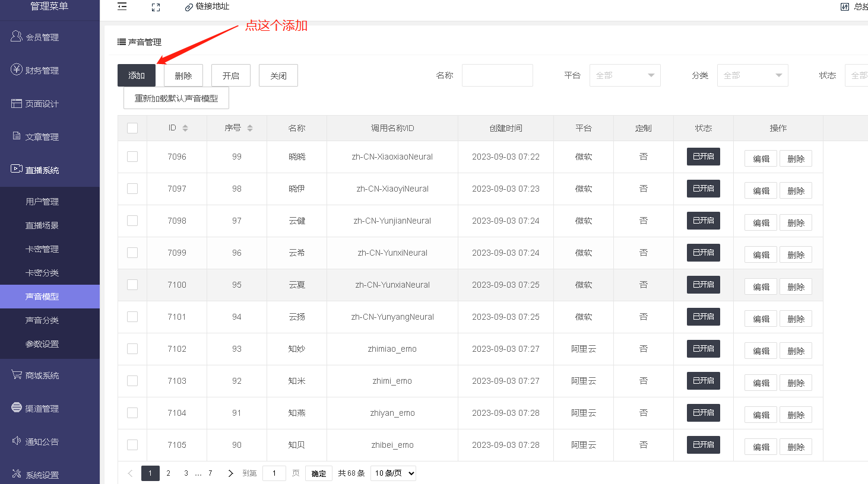Edit the 晓晓 voice row
The height and width of the screenshot is (484, 868).
pyautogui.click(x=761, y=158)
